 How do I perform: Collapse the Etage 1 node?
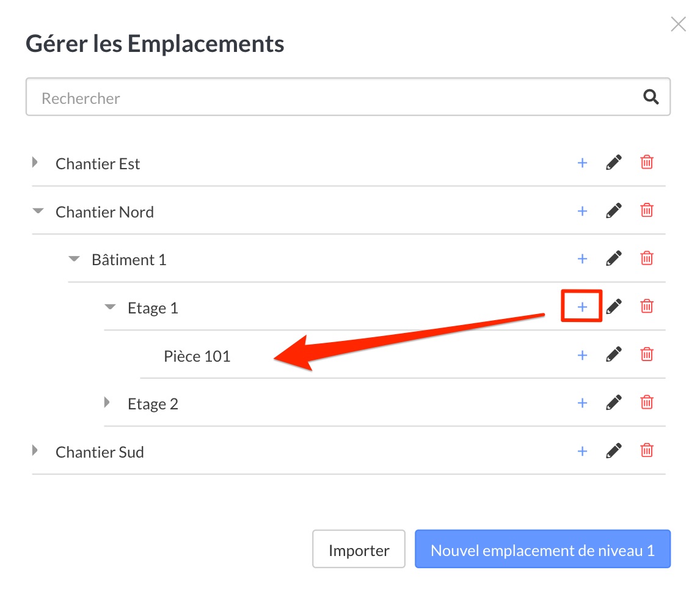pos(110,307)
